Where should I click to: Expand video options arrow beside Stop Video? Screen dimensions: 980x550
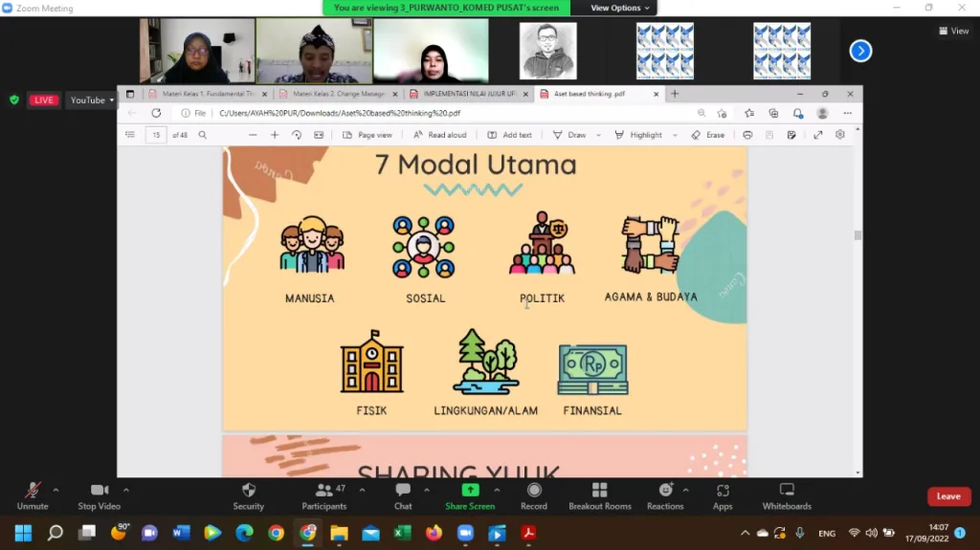(x=125, y=490)
